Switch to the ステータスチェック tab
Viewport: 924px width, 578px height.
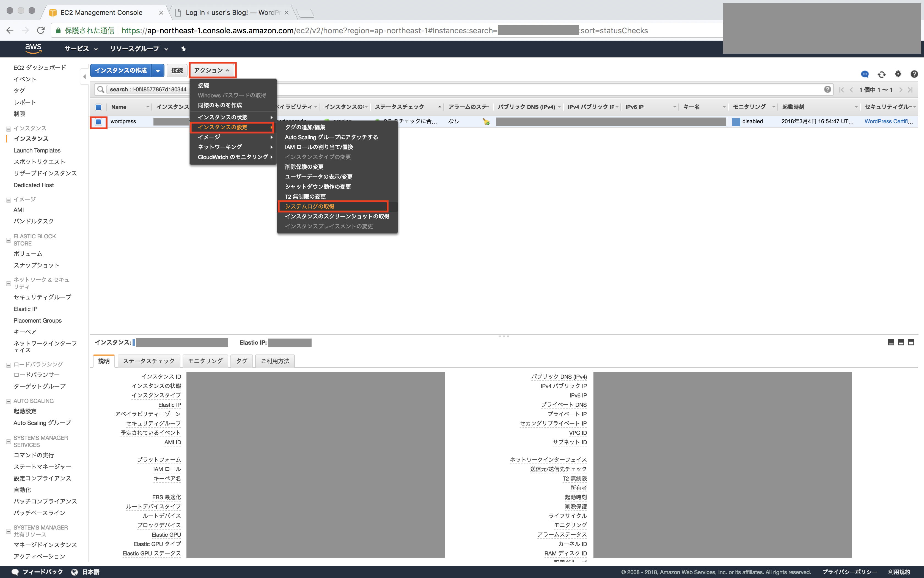coord(149,361)
